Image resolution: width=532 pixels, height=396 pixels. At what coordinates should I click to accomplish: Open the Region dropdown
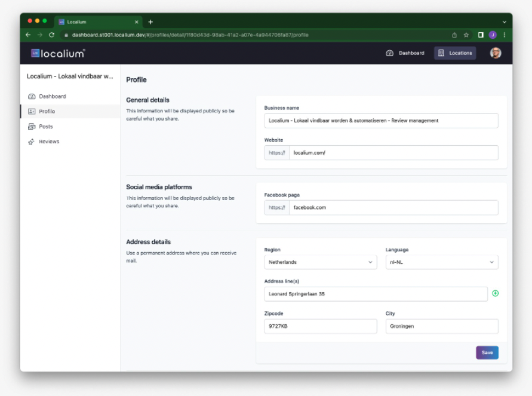[x=320, y=262]
